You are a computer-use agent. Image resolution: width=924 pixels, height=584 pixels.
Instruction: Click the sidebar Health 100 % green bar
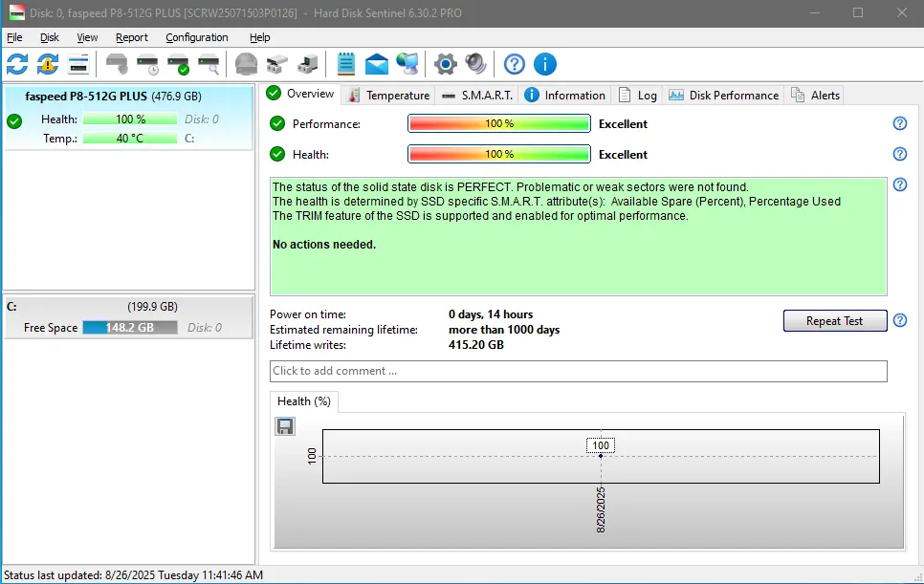click(130, 119)
